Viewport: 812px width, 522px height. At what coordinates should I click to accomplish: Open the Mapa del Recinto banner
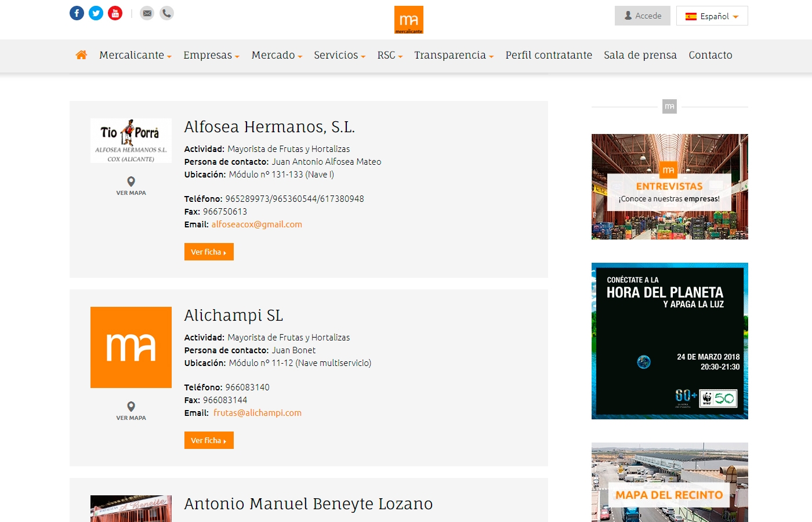click(670, 483)
